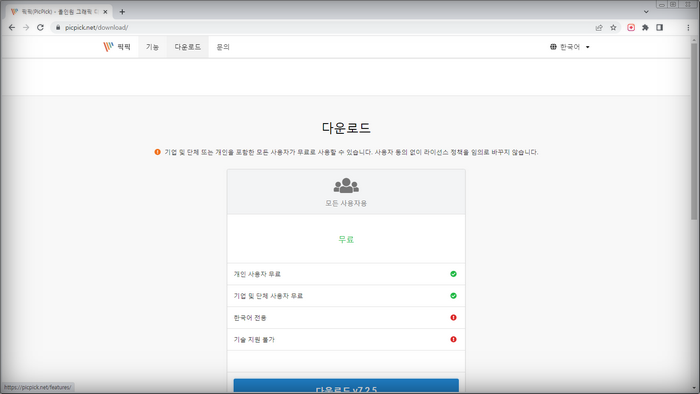The image size is (700, 394).
Task: Click the 개인 사용자 무료 text
Action: click(257, 274)
